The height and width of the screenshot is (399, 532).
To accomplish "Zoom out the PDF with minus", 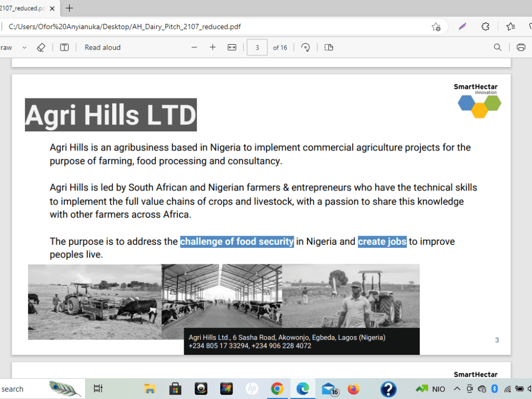I will click(x=194, y=47).
